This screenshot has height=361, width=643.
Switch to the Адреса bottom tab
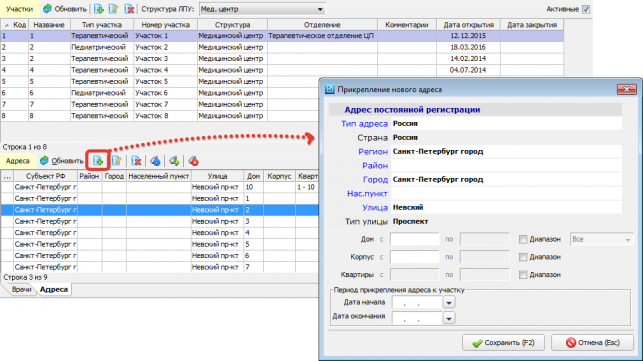54,290
